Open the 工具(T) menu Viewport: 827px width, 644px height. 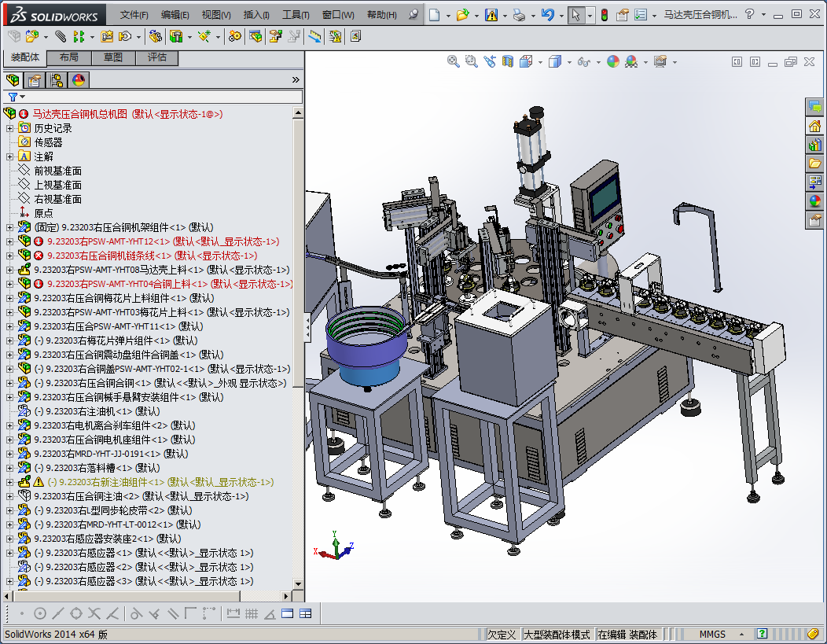[x=296, y=15]
